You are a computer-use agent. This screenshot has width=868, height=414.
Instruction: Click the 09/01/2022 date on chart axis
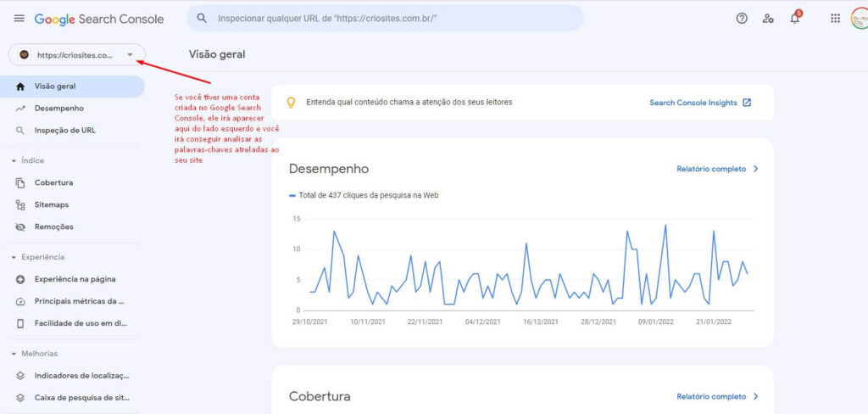coord(656,322)
